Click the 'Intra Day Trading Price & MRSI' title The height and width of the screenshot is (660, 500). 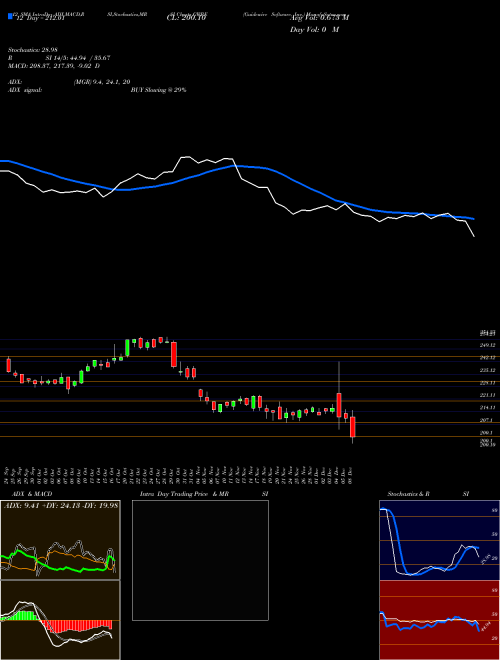pos(204,494)
